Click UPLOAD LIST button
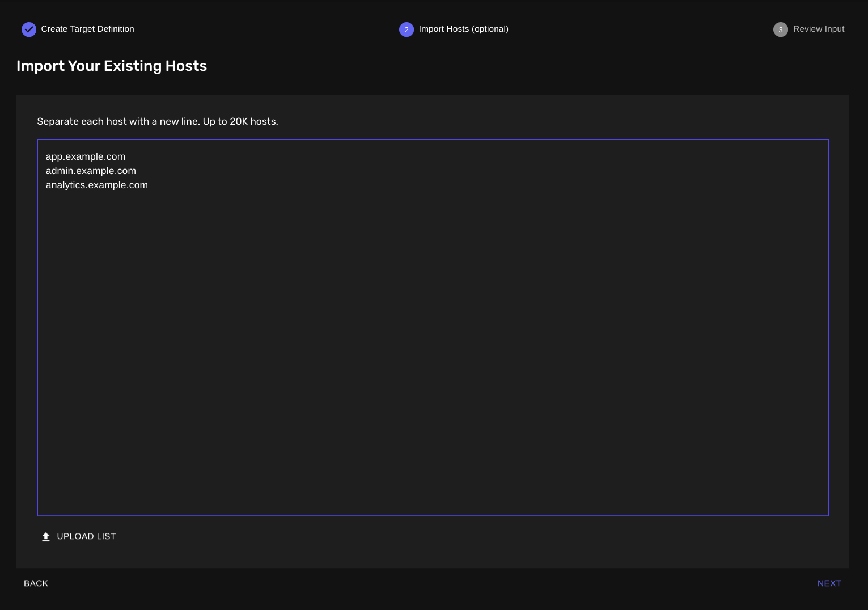Screen dimensions: 868x610 point(79,536)
